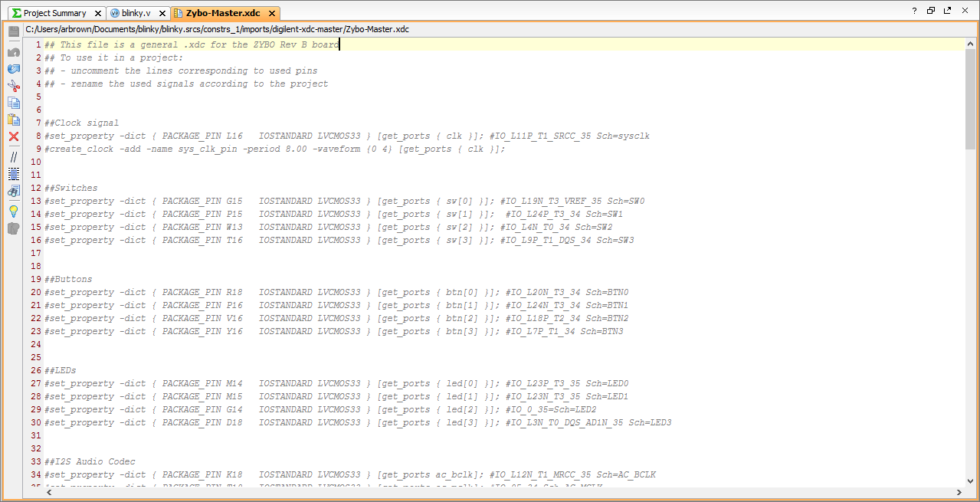The height and width of the screenshot is (502, 980).
Task: Copy selected text using the toolbar icon
Action: click(13, 102)
